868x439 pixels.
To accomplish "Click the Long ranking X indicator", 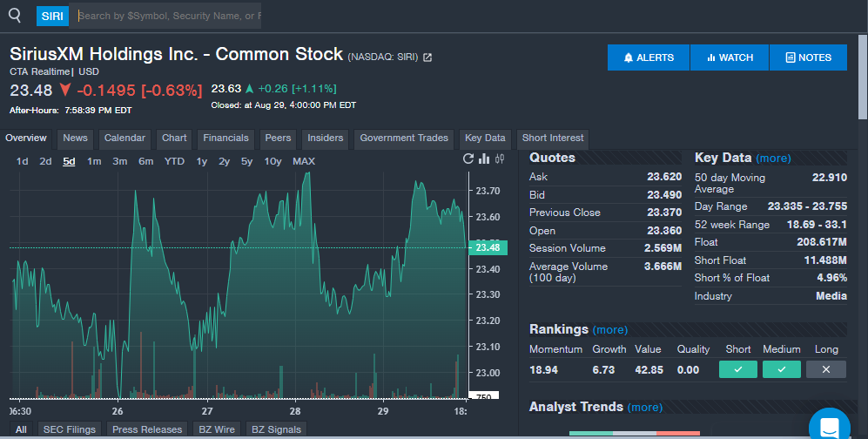I will 826,369.
